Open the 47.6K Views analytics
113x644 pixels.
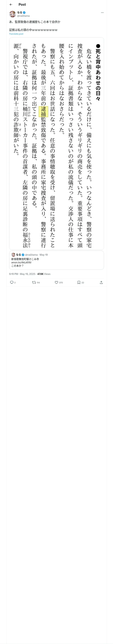(x=44, y=274)
